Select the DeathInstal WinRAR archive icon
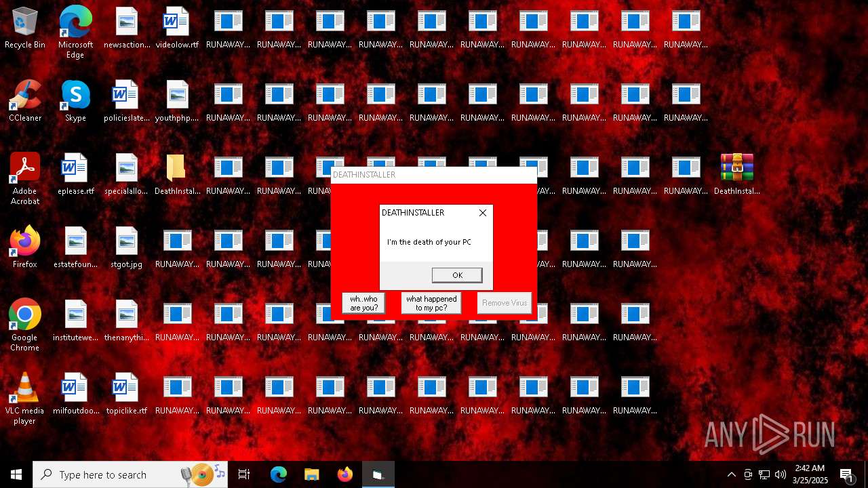Image resolution: width=868 pixels, height=488 pixels. pos(736,174)
